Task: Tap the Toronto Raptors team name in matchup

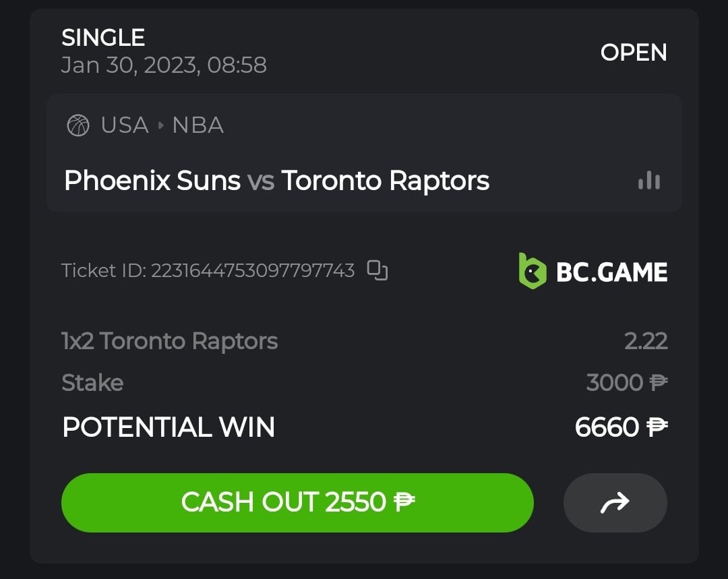Action: [x=385, y=181]
